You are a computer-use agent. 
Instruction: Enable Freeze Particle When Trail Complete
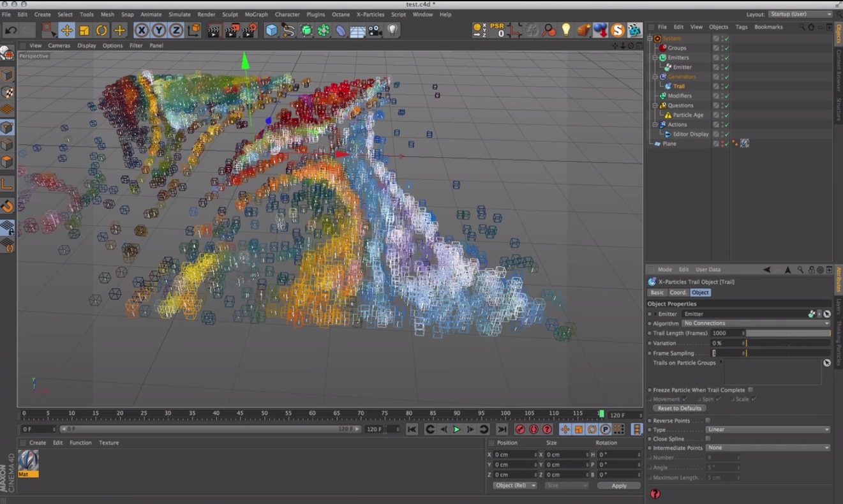(750, 390)
